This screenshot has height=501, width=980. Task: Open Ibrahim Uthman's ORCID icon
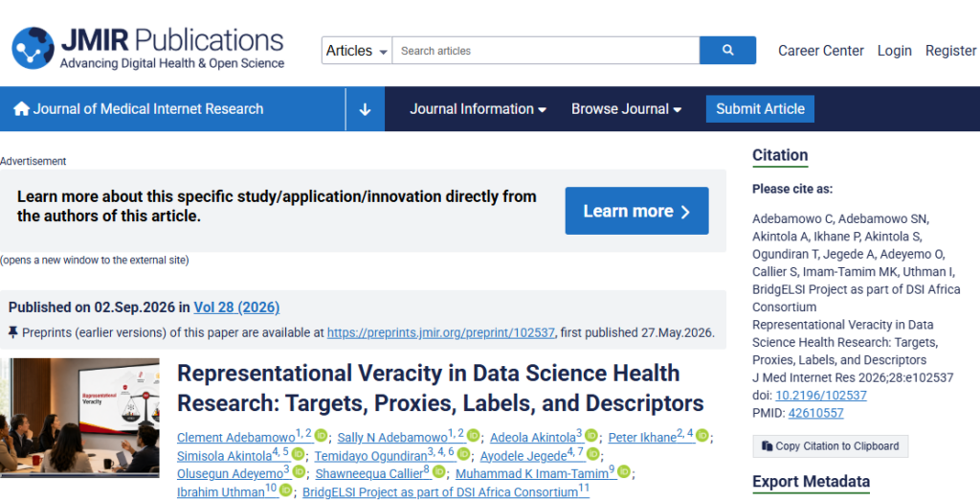285,490
